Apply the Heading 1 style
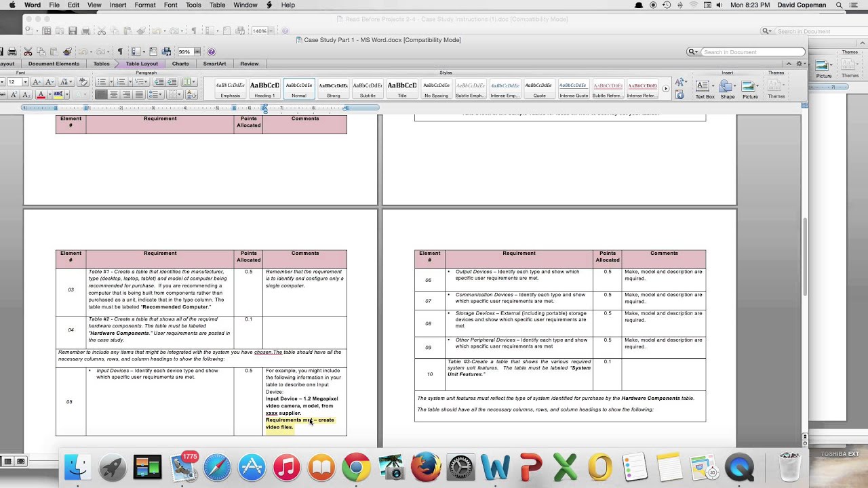This screenshot has width=868, height=488. pos(264,89)
